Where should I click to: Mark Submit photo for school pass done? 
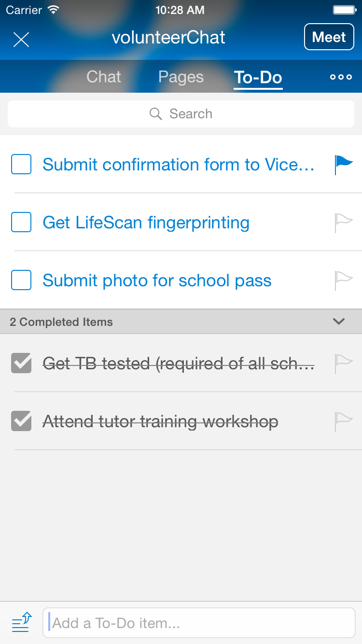click(21, 280)
